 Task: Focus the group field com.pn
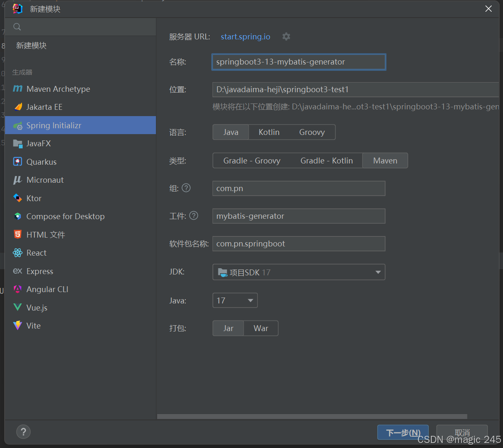coord(299,188)
